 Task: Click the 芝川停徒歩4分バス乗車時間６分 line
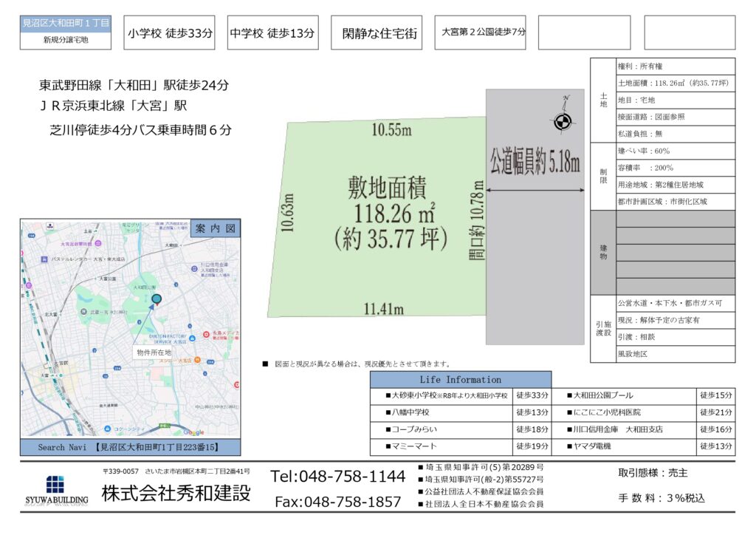(141, 130)
